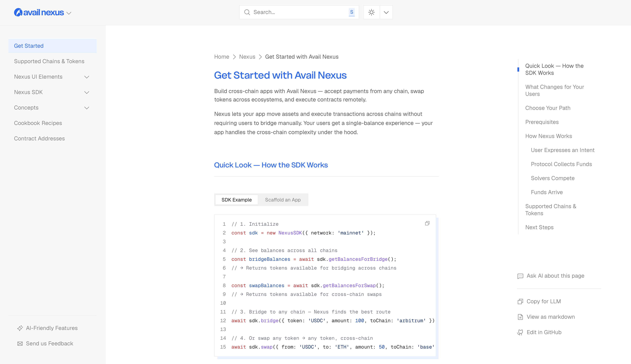Click the Copy for LLM icon

520,302
